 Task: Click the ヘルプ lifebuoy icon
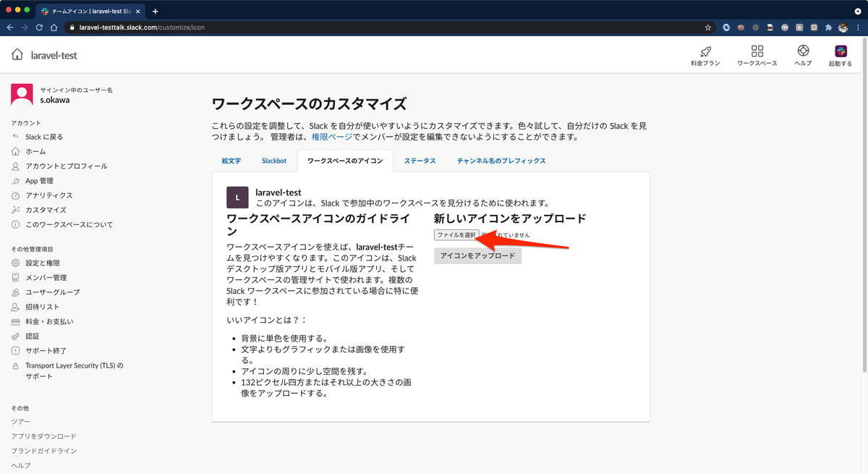tap(803, 51)
